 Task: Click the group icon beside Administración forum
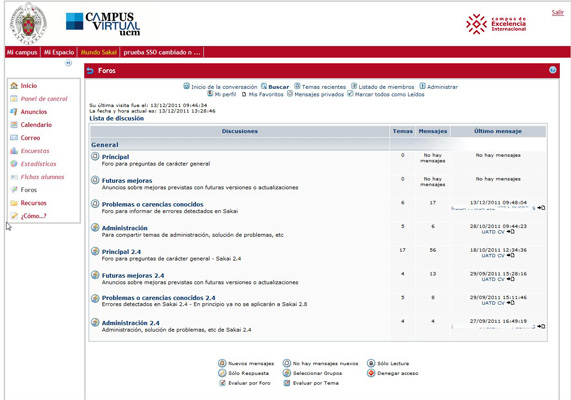[95, 227]
